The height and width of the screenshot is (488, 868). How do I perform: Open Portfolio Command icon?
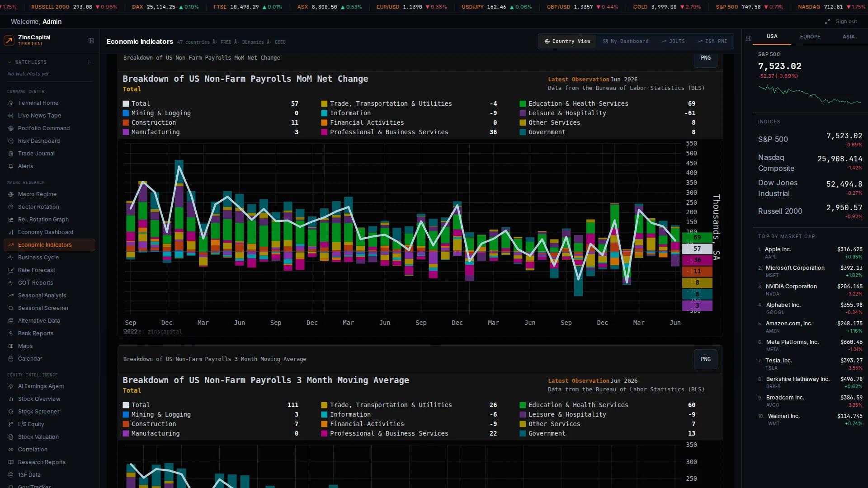pos(11,128)
